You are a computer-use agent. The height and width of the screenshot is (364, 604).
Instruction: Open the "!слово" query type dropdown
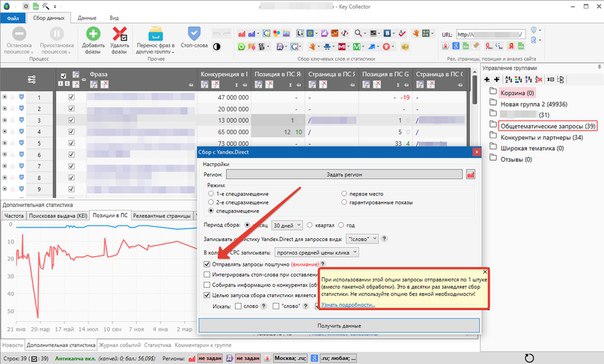click(x=362, y=239)
